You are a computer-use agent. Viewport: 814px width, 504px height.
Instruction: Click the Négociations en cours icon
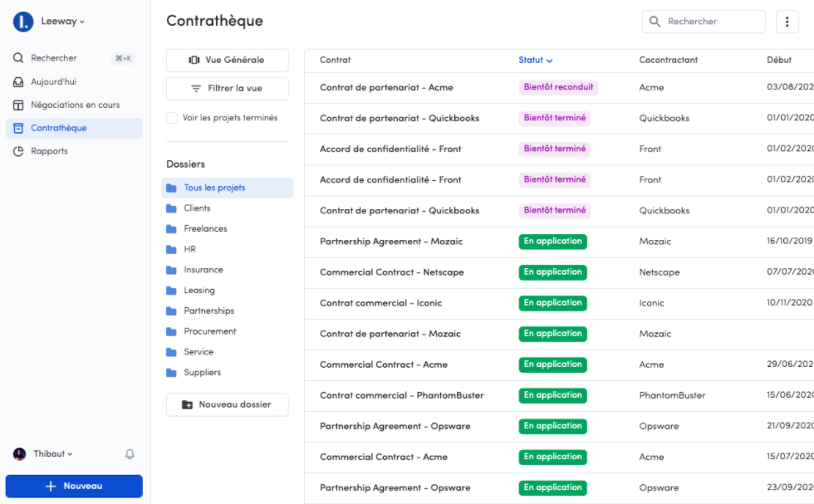[x=18, y=105]
